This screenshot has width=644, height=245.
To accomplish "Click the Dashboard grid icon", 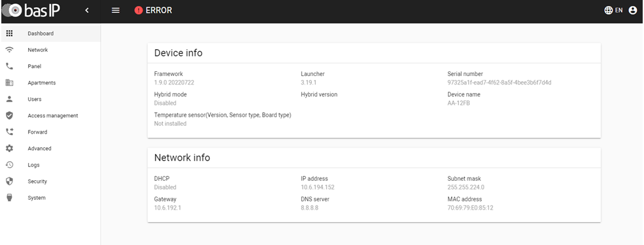I will 9,33.
